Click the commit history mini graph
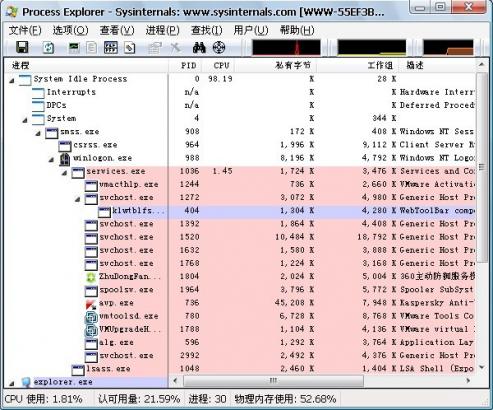 point(372,47)
